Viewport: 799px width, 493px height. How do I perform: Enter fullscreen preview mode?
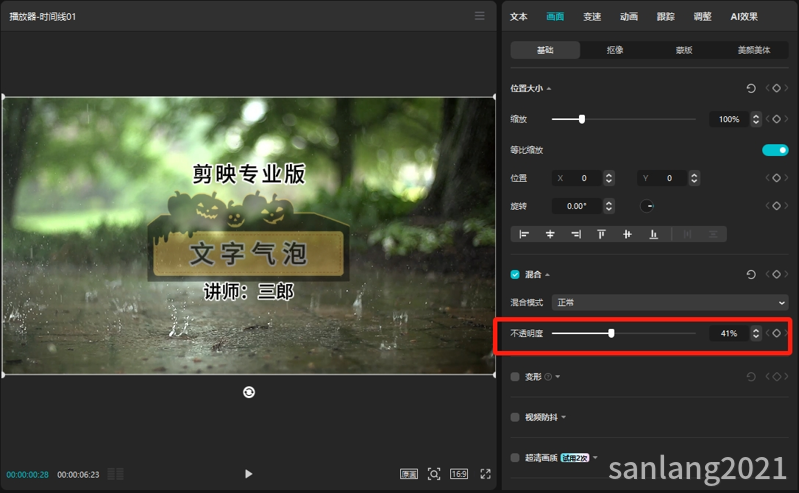click(x=486, y=474)
